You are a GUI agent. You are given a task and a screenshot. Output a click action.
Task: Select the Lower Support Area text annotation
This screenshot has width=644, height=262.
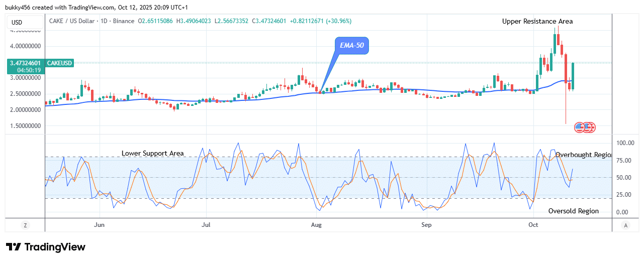click(x=153, y=153)
